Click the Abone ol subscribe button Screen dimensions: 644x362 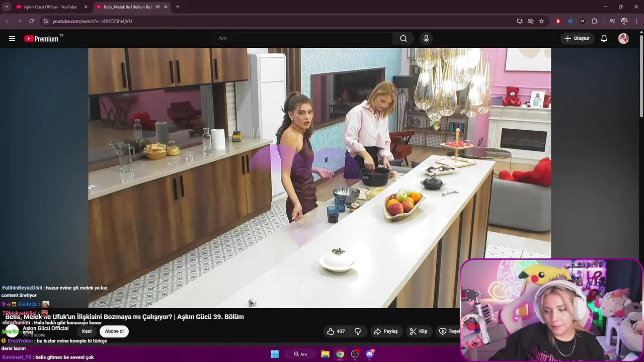click(114, 331)
